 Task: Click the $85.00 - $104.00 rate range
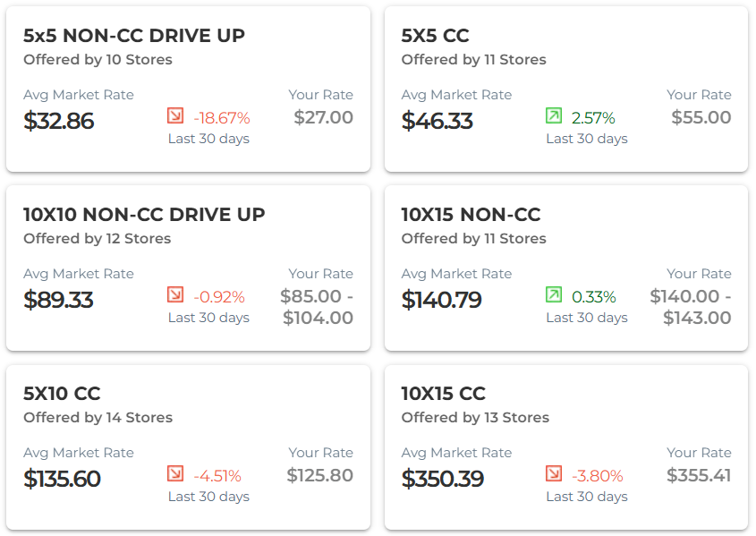(x=318, y=307)
